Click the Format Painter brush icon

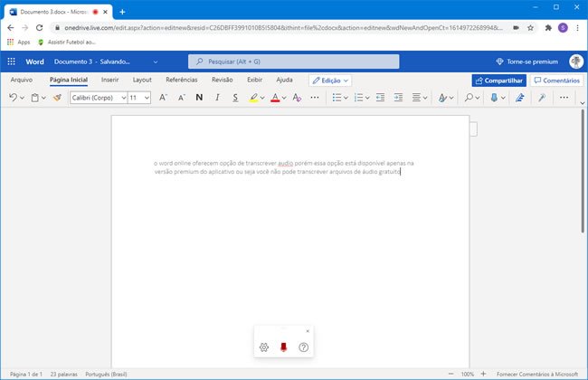coord(57,97)
